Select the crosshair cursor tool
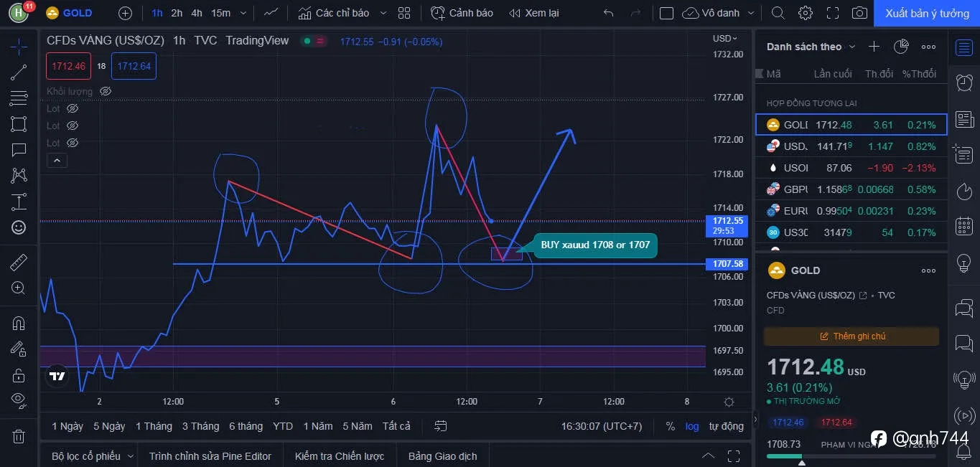Screen dimensions: 980x467 (19, 47)
